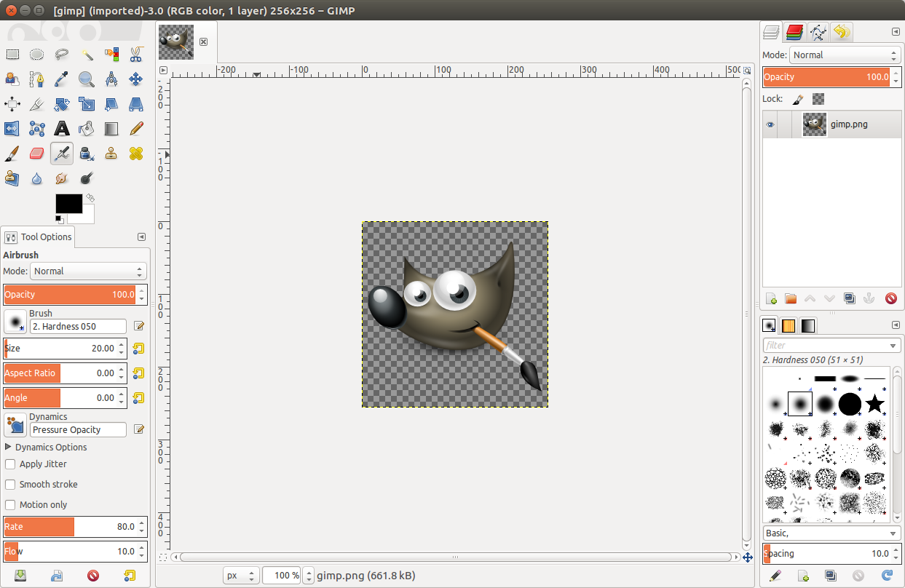The image size is (905, 588).
Task: Open the px unit dropdown in the status bar
Action: (x=241, y=576)
